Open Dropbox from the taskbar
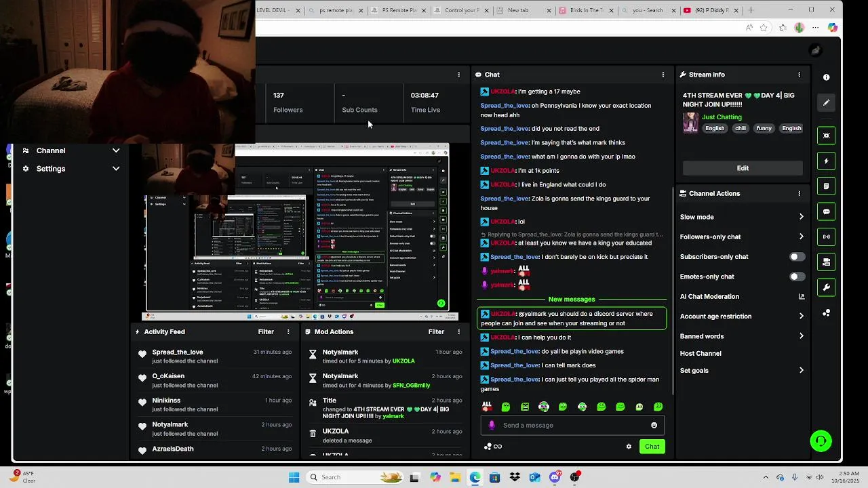Image resolution: width=868 pixels, height=488 pixels. point(515,477)
